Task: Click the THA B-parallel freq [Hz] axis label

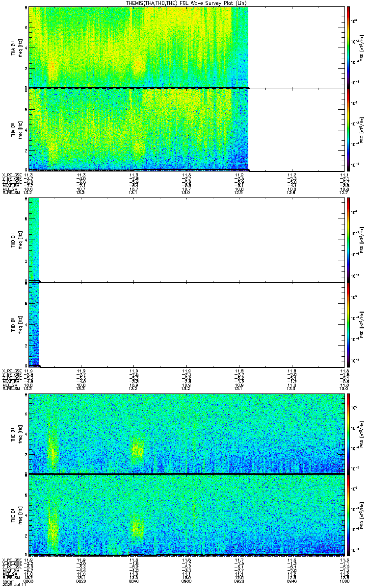Action: pos(21,129)
